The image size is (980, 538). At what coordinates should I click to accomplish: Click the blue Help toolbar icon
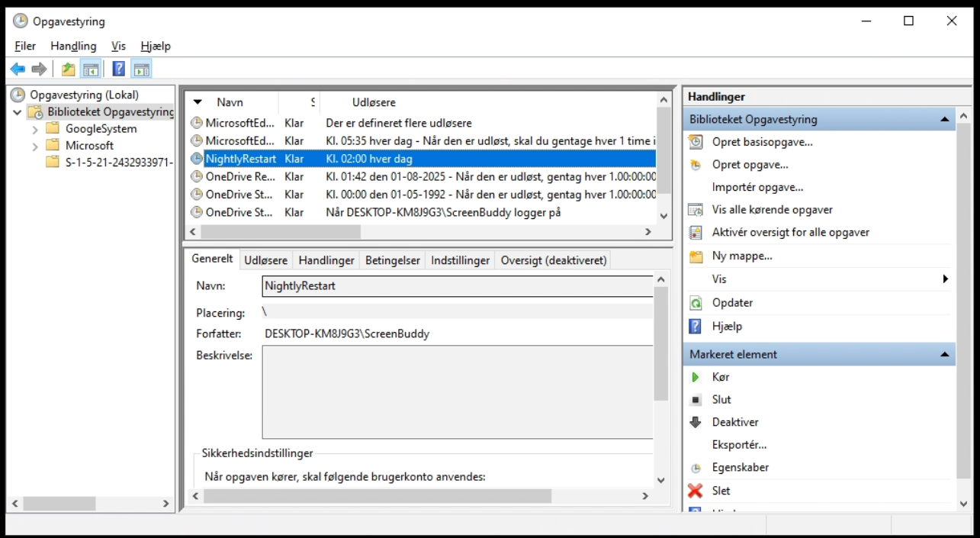click(118, 69)
